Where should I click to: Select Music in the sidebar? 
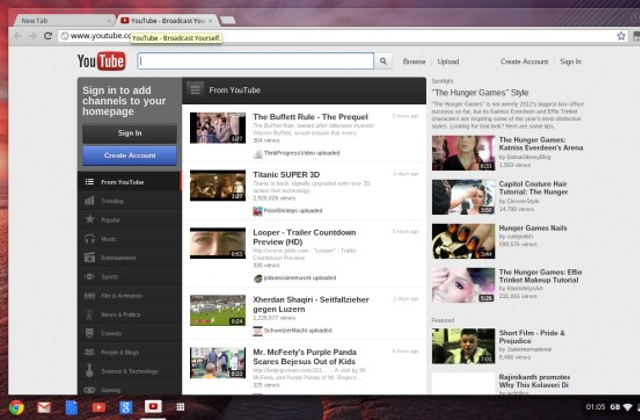(129, 239)
